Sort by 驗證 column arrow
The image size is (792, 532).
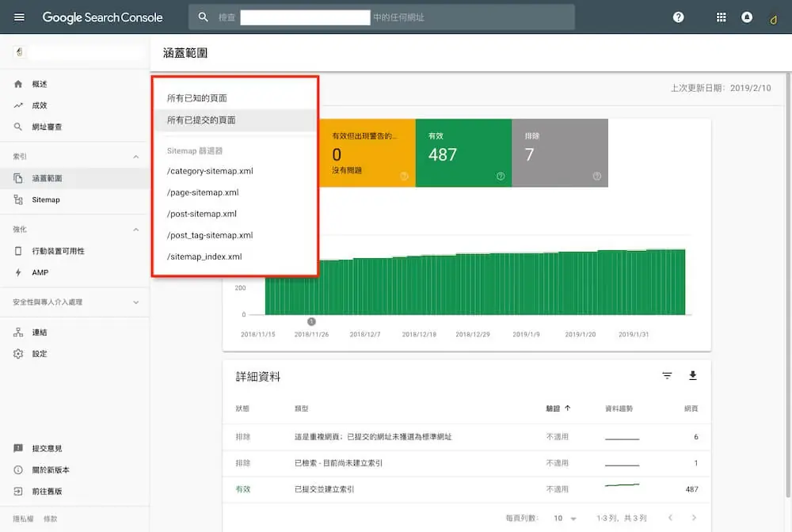point(568,408)
